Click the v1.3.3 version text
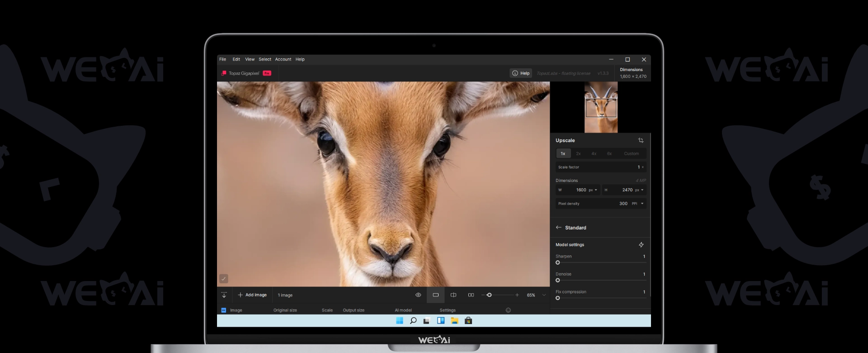Image resolution: width=868 pixels, height=353 pixels. 603,73
